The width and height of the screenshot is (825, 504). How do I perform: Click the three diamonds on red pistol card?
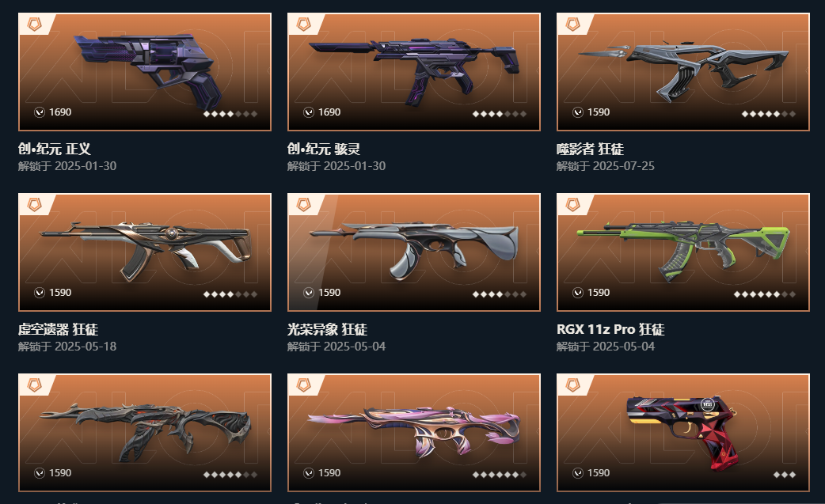tap(785, 475)
